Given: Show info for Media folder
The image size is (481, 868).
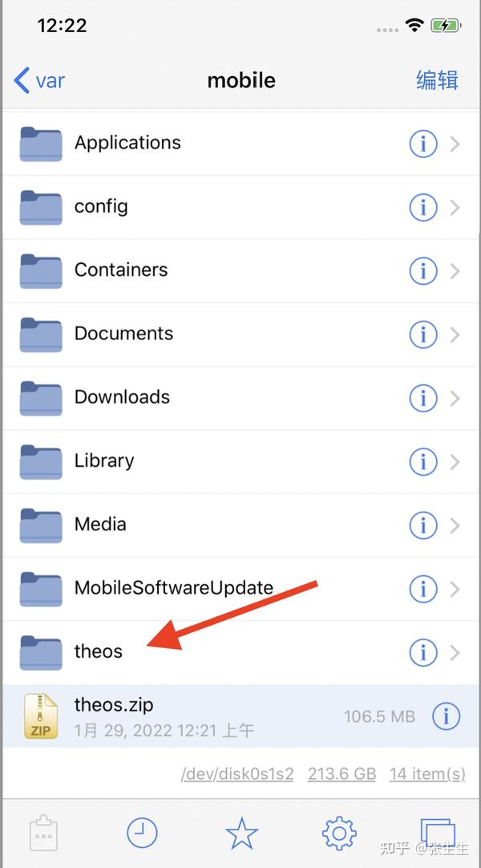Looking at the screenshot, I should [423, 525].
